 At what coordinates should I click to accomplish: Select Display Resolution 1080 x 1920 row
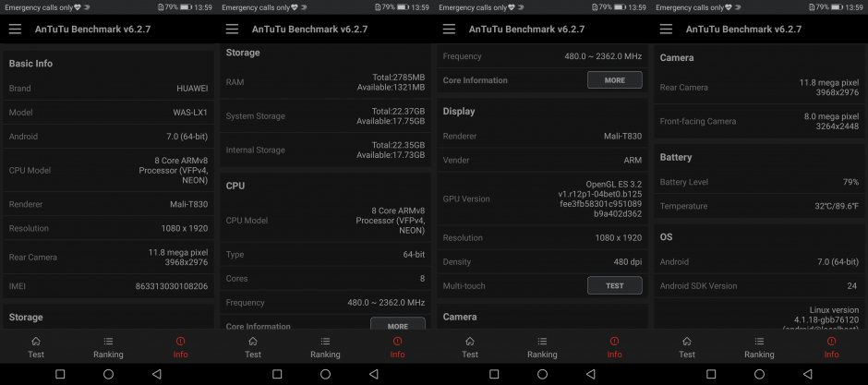coord(543,238)
